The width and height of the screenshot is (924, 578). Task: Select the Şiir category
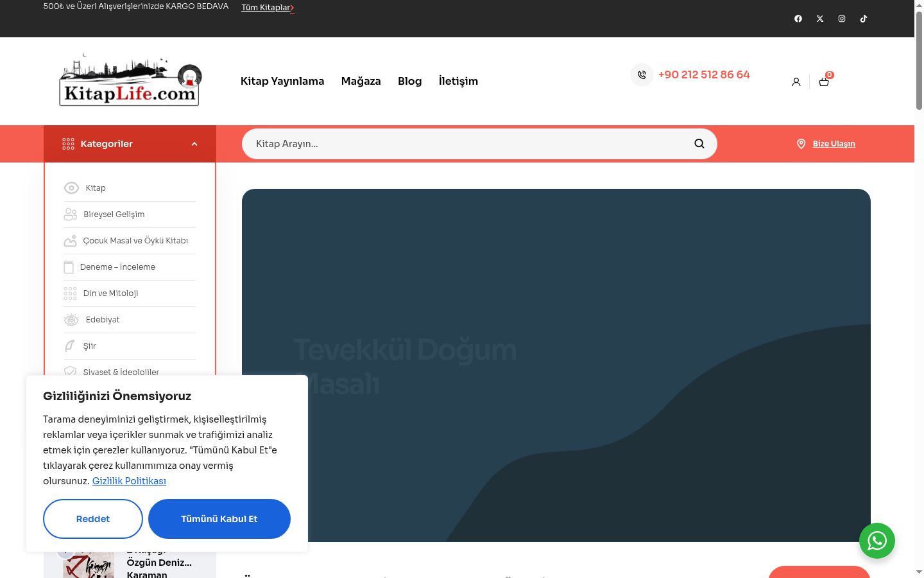(90, 346)
